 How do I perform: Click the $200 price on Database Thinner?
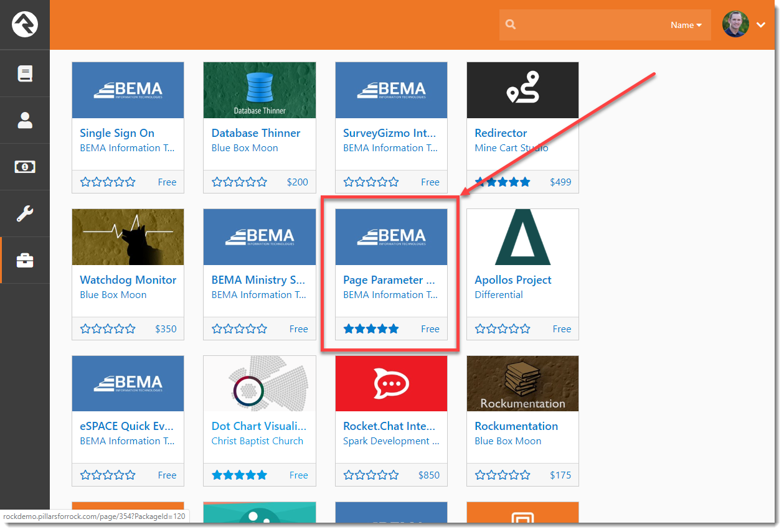tap(298, 182)
